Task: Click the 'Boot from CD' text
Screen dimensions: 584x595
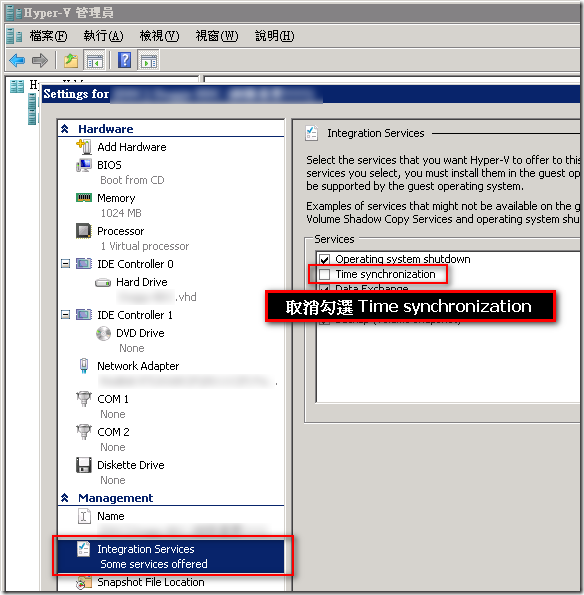Action: coord(132,180)
